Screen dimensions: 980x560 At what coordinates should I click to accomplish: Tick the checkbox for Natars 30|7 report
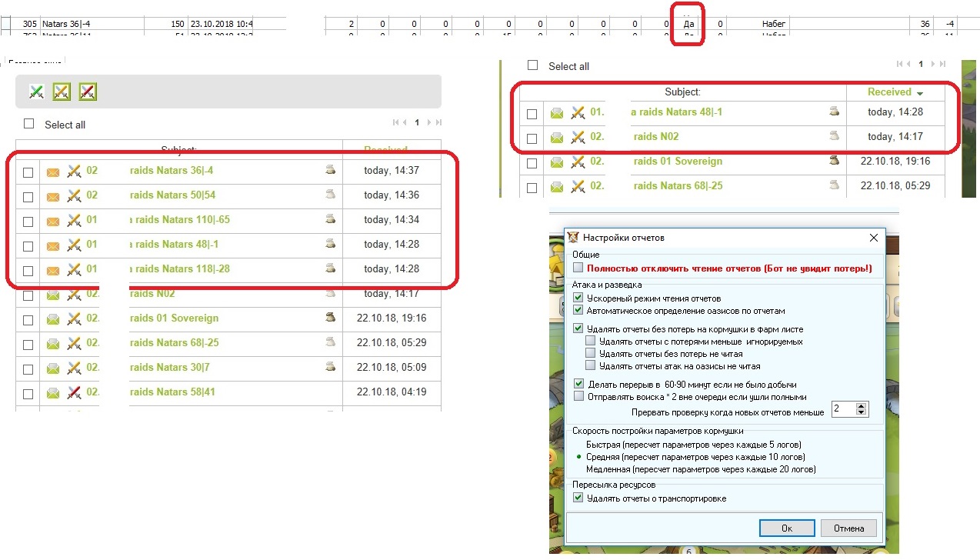(x=28, y=369)
